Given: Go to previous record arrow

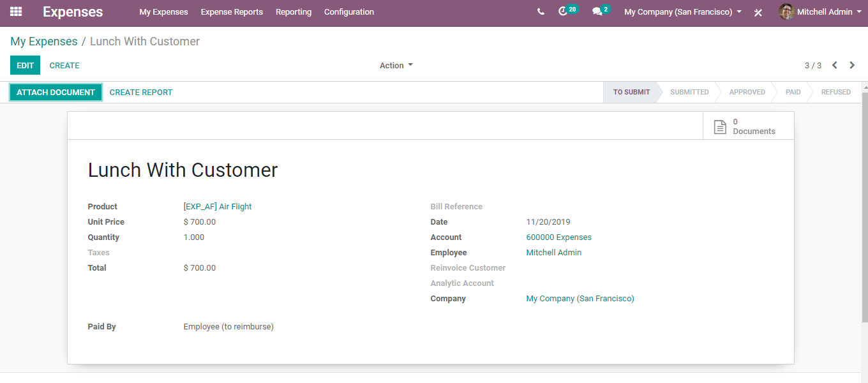Looking at the screenshot, I should 835,65.
